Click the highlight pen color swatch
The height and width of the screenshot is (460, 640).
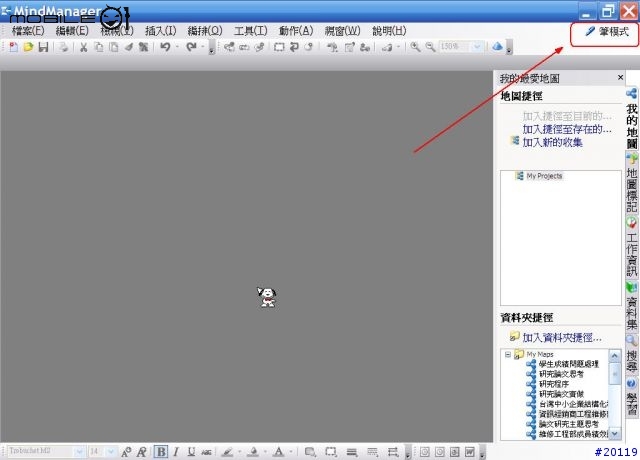227,452
